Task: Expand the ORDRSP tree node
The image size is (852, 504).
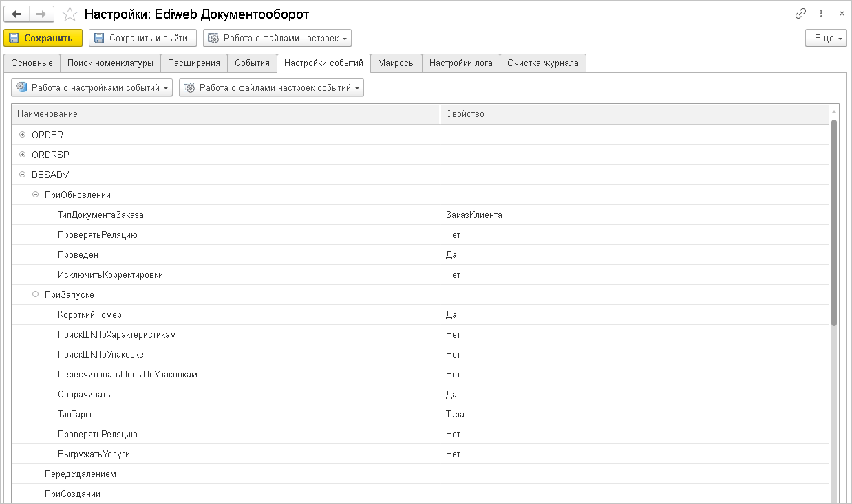Action: tap(23, 155)
